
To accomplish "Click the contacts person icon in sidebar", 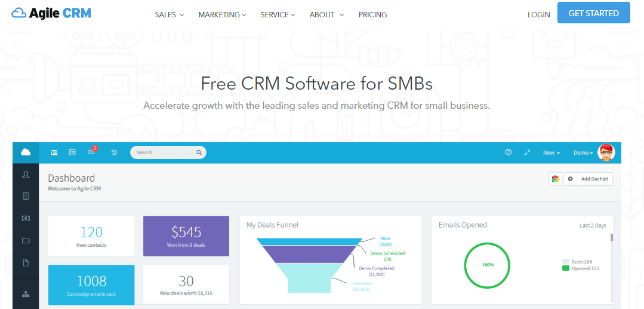I will click(x=26, y=175).
